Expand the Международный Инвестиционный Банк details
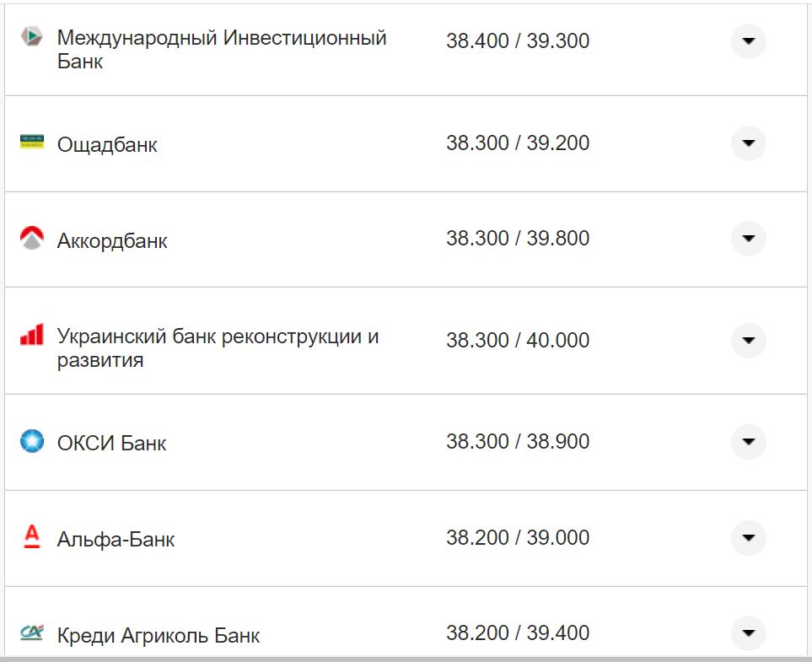The image size is (812, 662). tap(748, 40)
